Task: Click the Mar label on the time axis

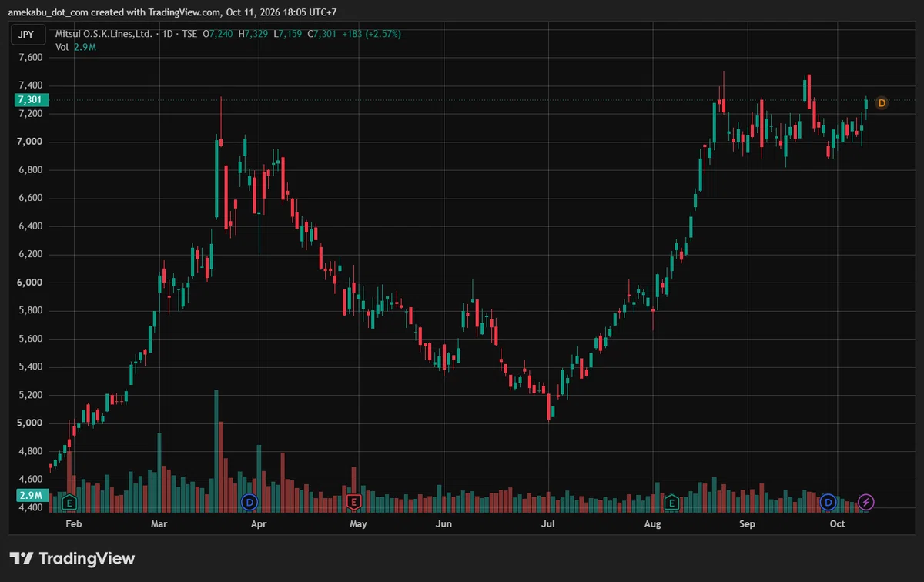Action: 159,524
